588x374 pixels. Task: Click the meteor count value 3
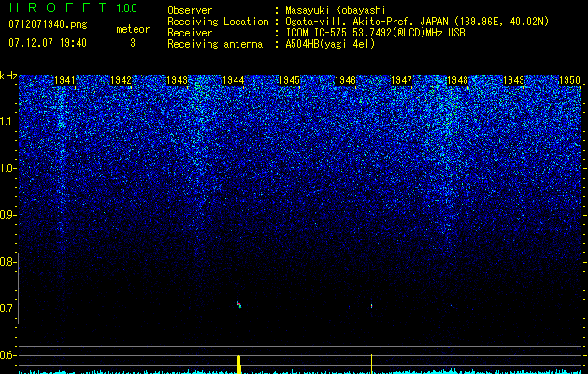coord(133,43)
